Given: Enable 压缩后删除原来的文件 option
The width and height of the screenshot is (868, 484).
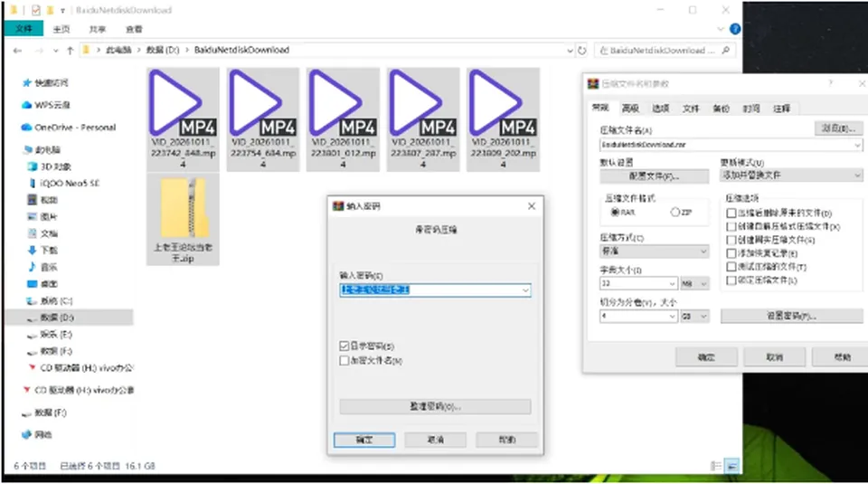Looking at the screenshot, I should click(x=731, y=214).
